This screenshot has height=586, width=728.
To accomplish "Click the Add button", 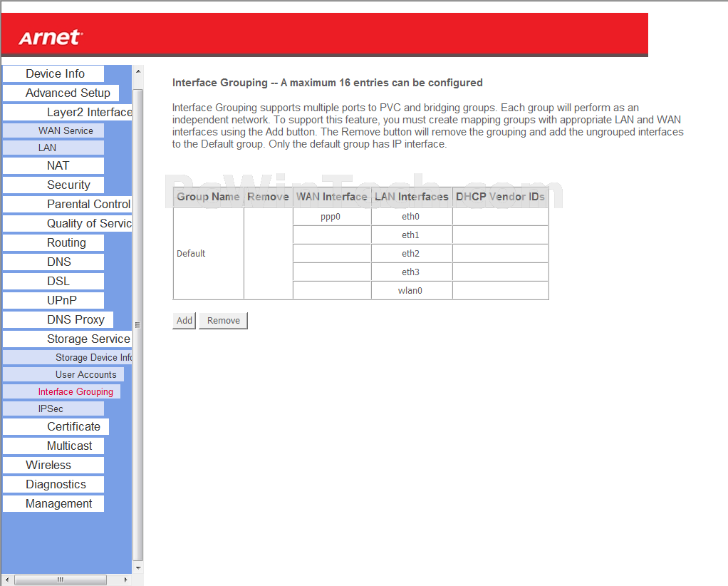I will pyautogui.click(x=184, y=321).
